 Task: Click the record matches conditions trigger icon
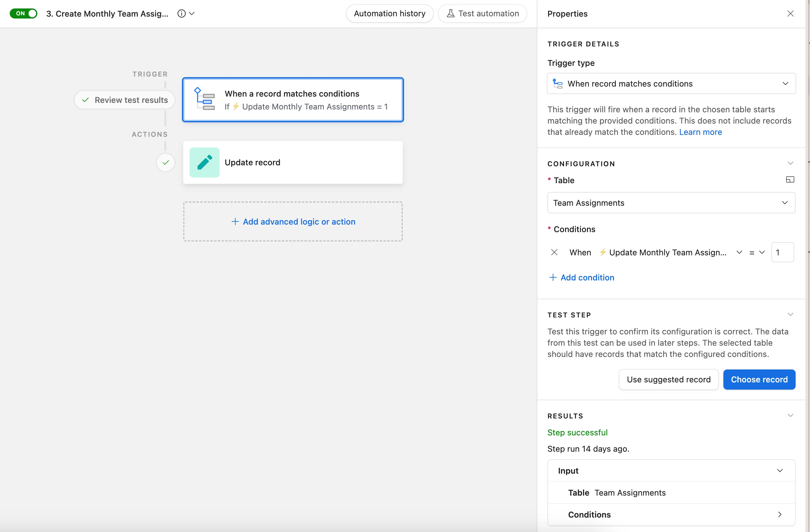[204, 99]
